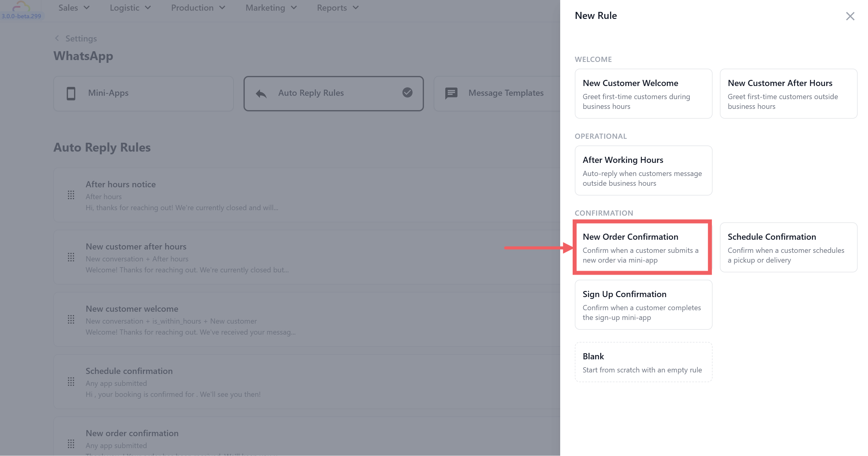Click drag handle for Schedule confirmation rule
This screenshot has width=868, height=456.
tap(71, 382)
